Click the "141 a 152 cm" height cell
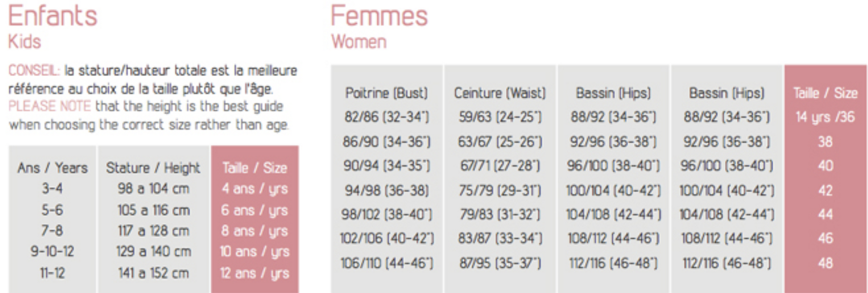 click(153, 273)
